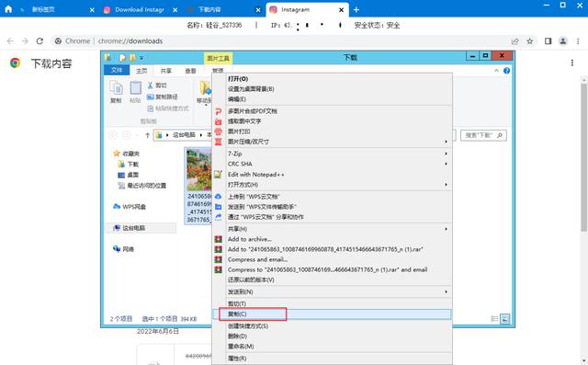Open new tab with plus button

pos(356,10)
